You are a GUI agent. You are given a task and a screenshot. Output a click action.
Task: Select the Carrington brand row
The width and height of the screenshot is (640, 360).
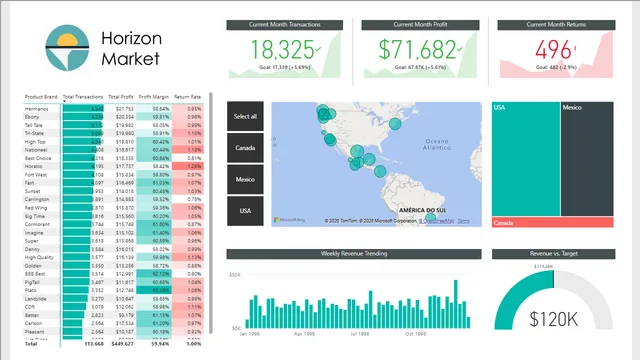113,199
